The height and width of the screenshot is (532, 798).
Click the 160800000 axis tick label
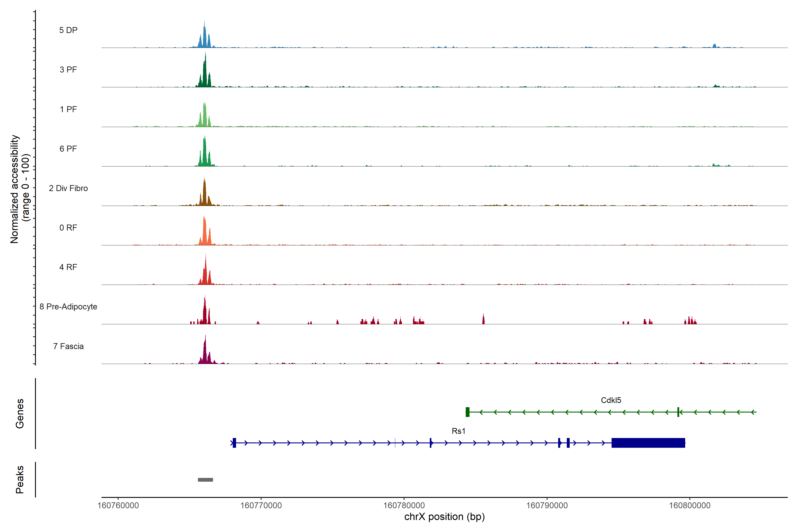pyautogui.click(x=689, y=505)
